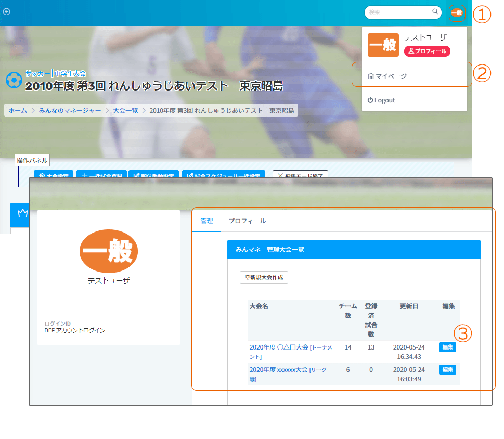Click the large 一般 avatar in dropdown
This screenshot has width=504, height=439.
[383, 45]
